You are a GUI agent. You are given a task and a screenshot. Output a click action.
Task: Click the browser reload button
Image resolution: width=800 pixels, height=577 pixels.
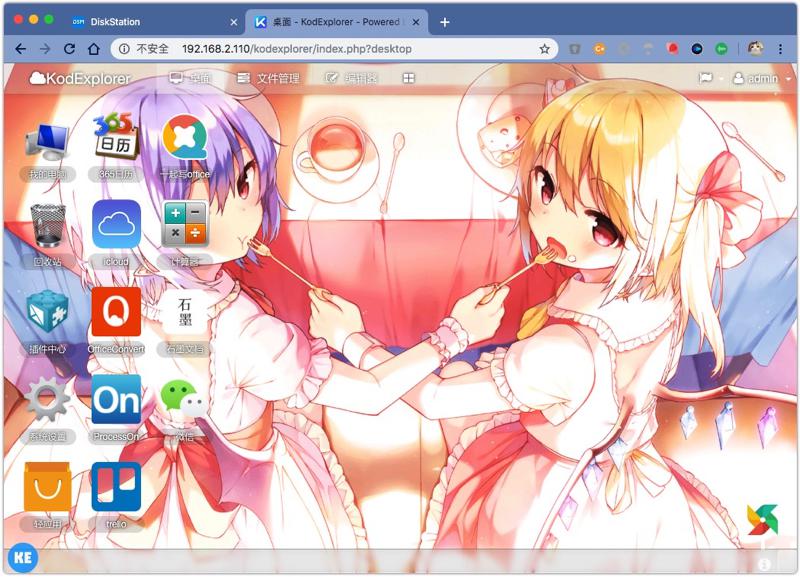click(x=69, y=49)
